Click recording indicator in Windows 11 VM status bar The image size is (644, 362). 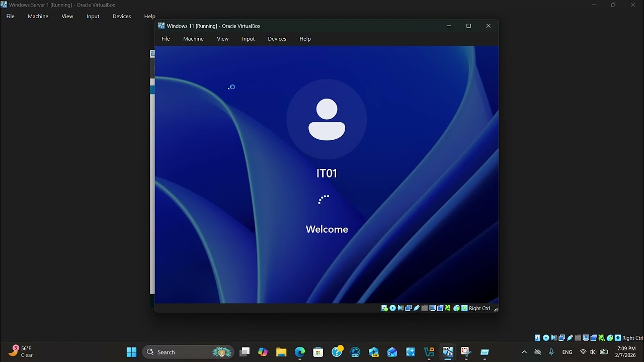pos(440,308)
